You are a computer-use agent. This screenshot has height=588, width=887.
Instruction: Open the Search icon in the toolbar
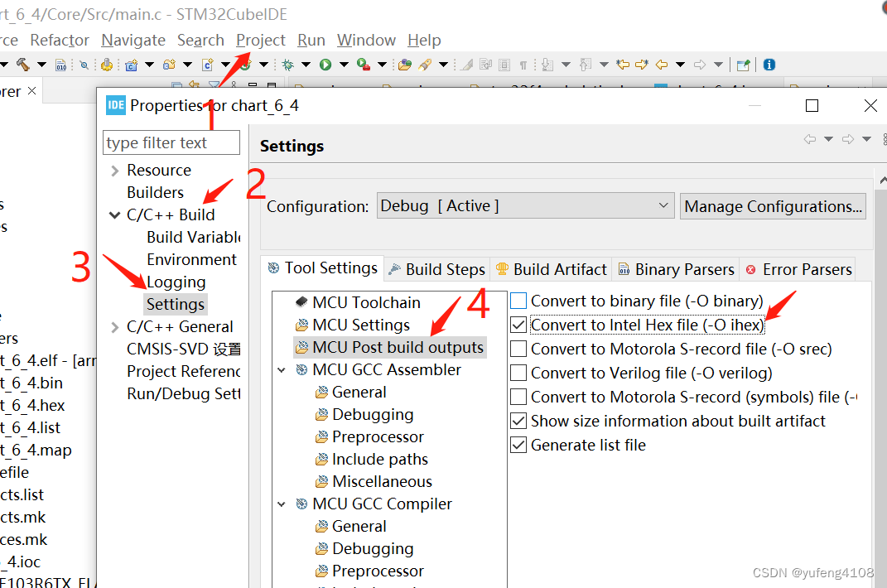tap(84, 64)
